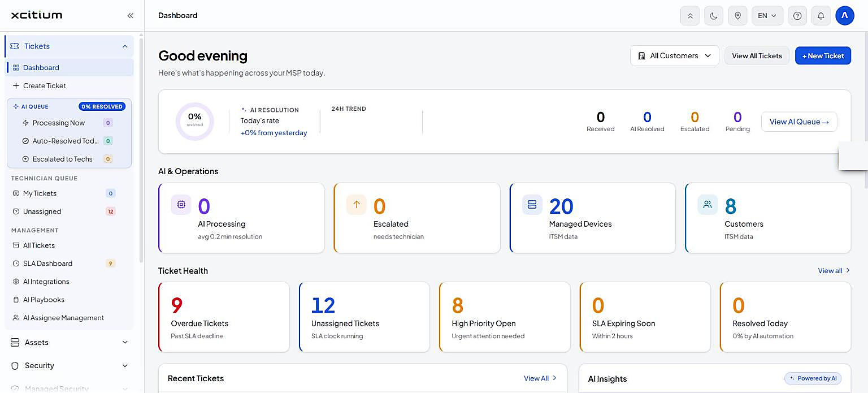Click the Managed Devices server icon

(x=532, y=205)
